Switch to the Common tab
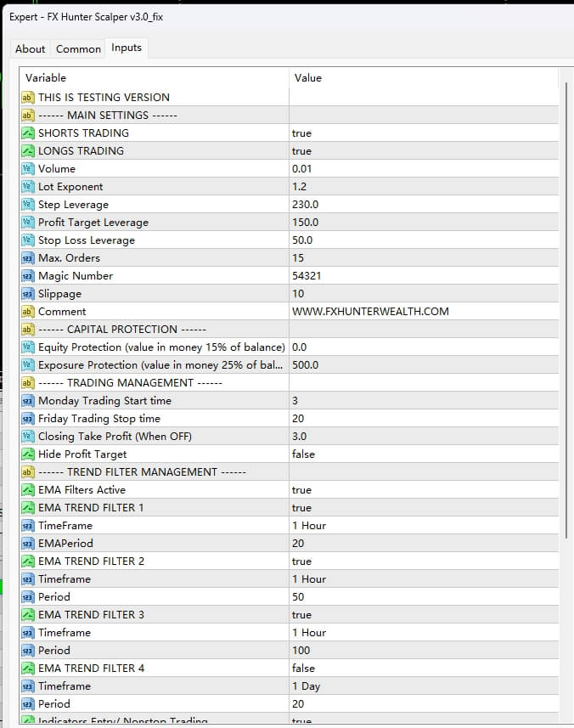 click(x=78, y=48)
